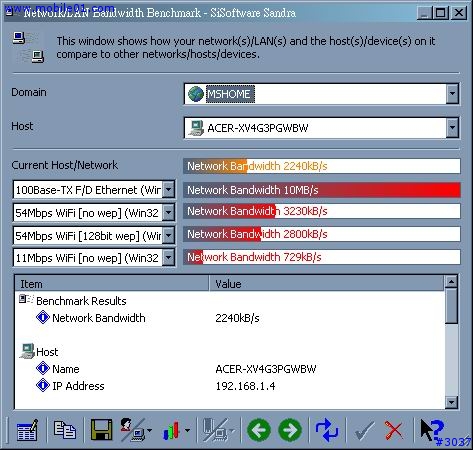Click the Value column header
473x450 pixels.
(x=327, y=284)
